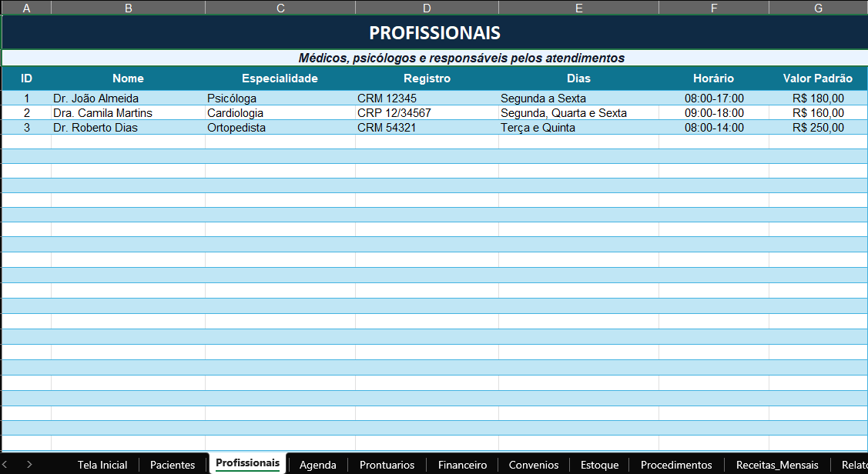Viewport: 868px width, 474px height.
Task: Click ID cell of Dr. Roberto Dias
Action: click(x=26, y=127)
